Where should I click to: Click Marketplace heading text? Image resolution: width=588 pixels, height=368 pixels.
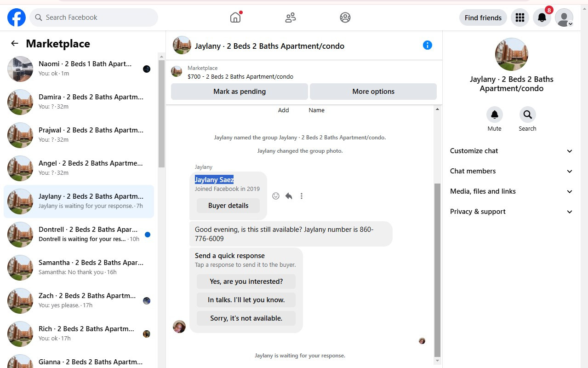58,44
